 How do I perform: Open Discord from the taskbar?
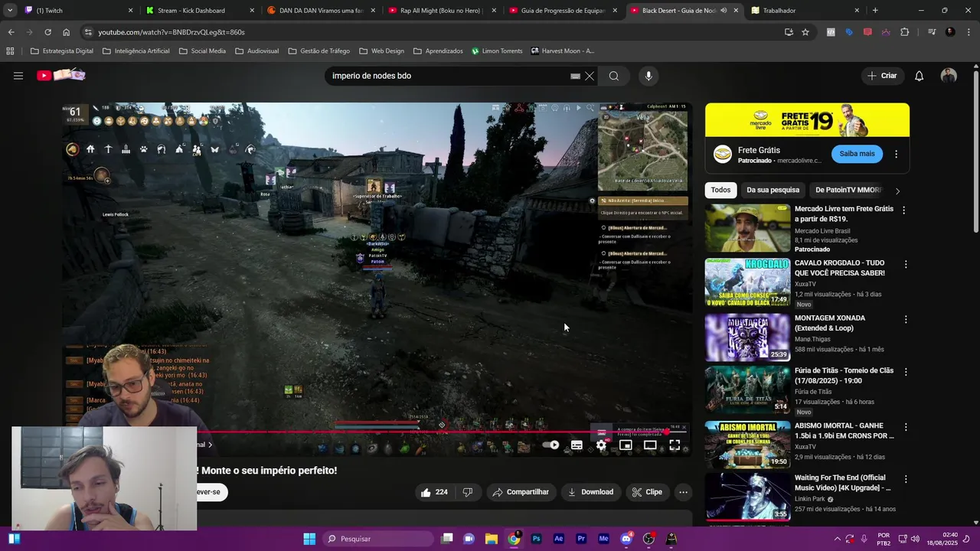point(626,539)
